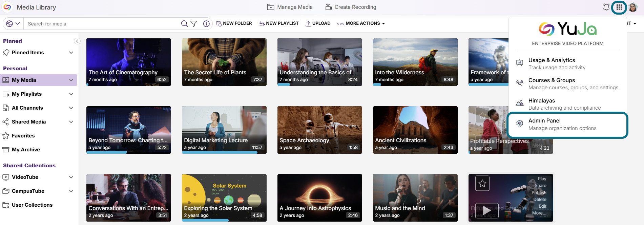Screen dimensions: 644x225
Task: Click the Admin Panel gear icon
Action: click(520, 124)
